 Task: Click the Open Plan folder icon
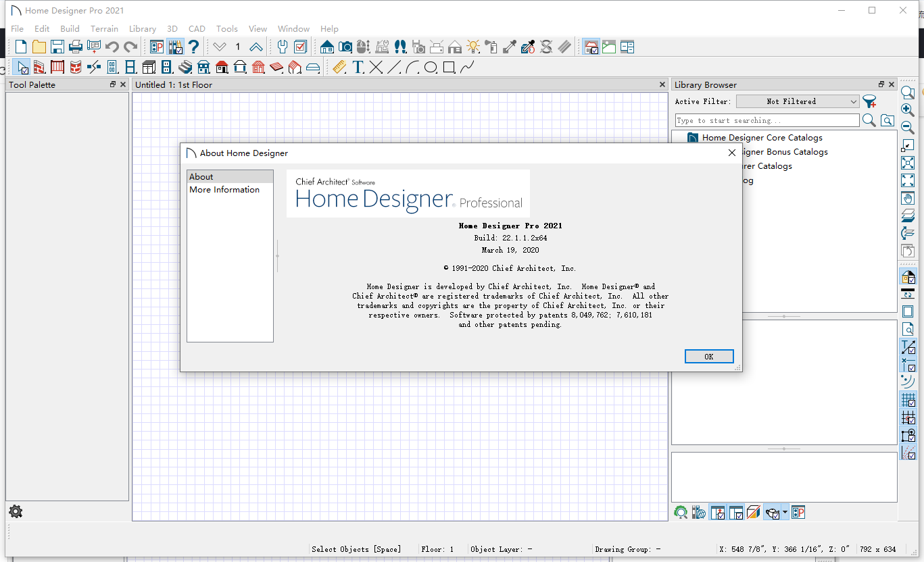click(x=39, y=47)
